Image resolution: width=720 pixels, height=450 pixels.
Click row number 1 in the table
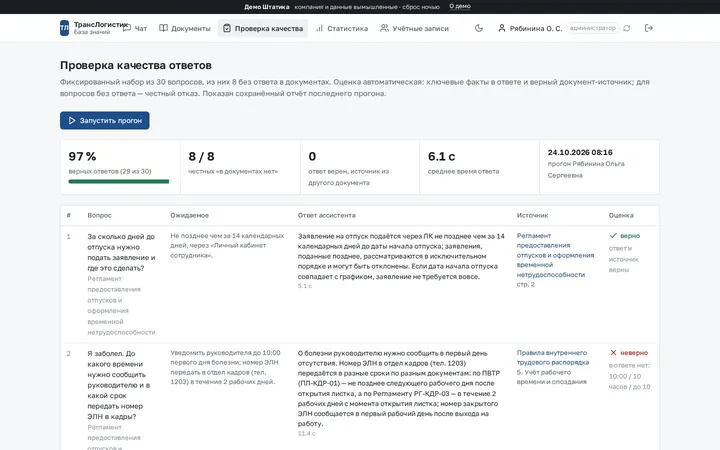tap(68, 236)
